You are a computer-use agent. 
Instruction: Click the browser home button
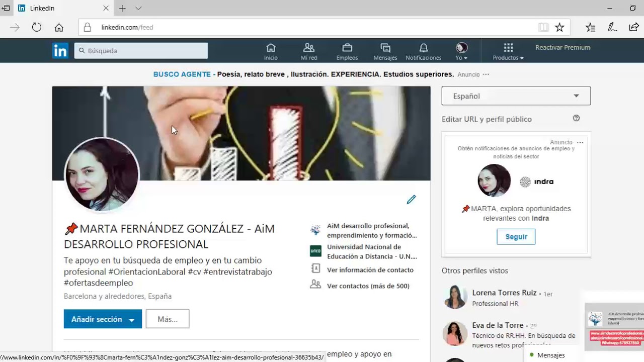point(59,27)
